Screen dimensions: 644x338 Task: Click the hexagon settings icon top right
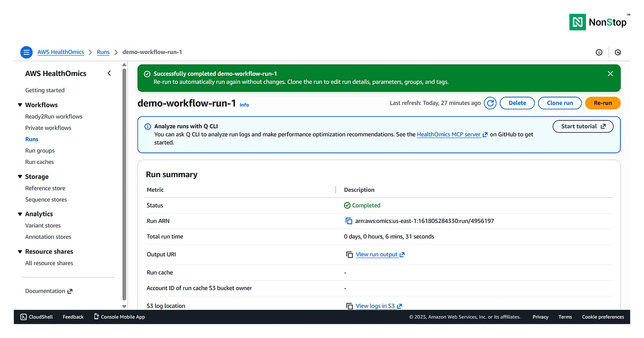[618, 52]
